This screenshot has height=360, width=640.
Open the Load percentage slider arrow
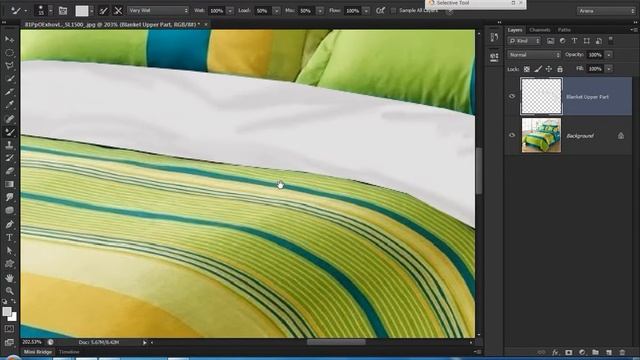276,11
